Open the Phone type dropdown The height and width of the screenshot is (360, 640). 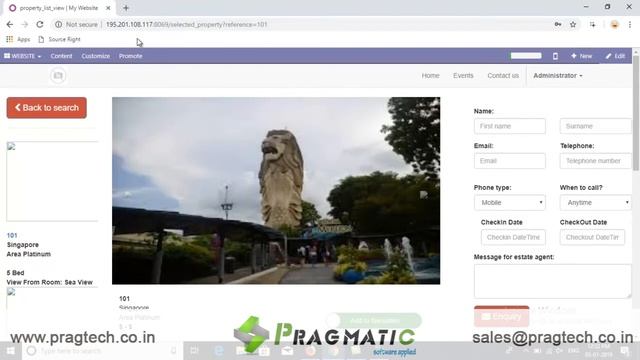[x=509, y=202]
